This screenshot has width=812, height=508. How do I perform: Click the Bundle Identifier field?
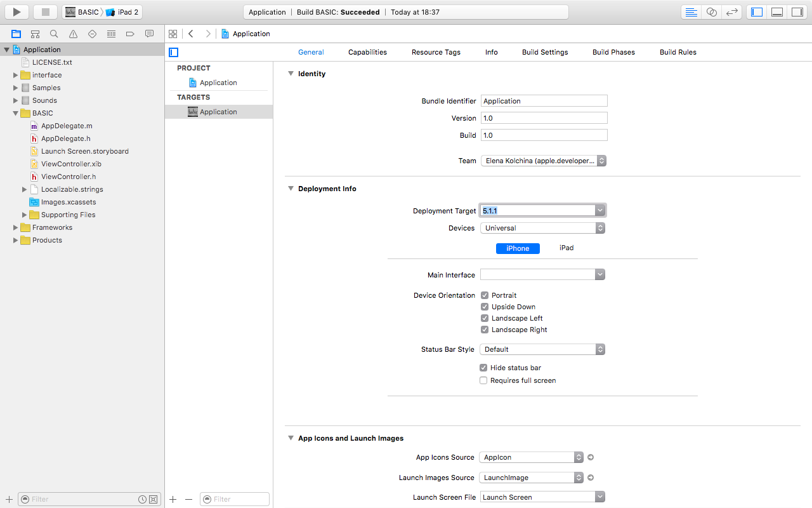point(544,101)
